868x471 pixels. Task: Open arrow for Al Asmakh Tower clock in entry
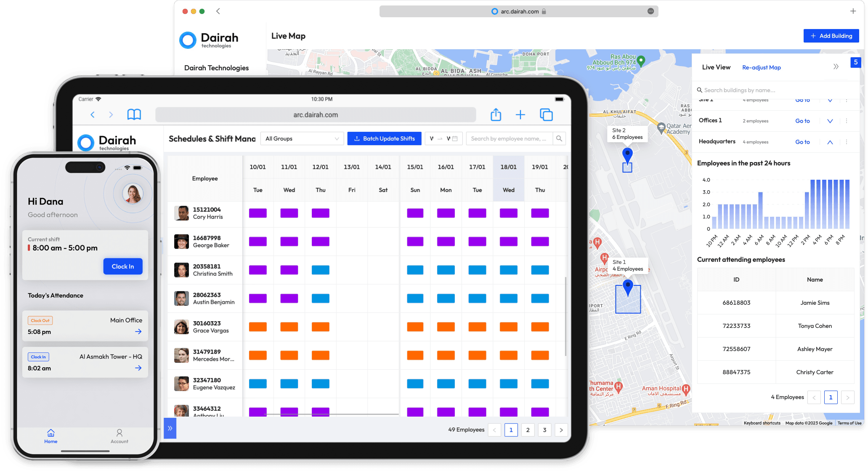(138, 368)
